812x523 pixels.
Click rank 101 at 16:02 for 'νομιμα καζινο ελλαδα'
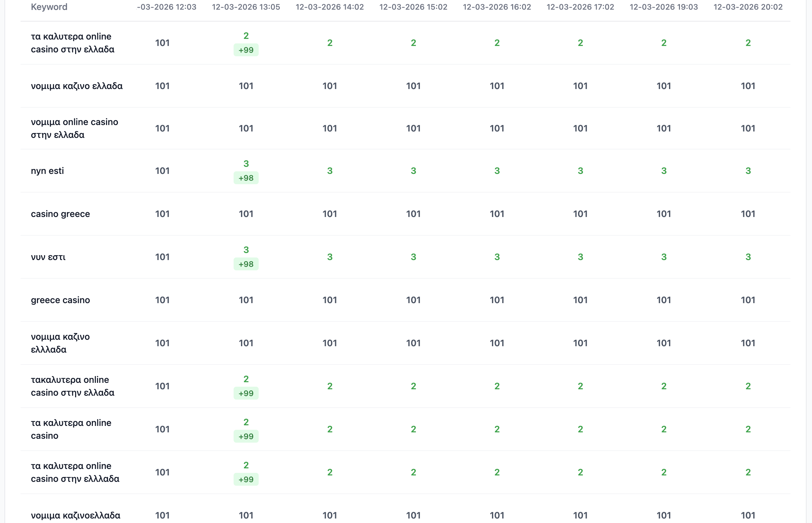pyautogui.click(x=497, y=86)
